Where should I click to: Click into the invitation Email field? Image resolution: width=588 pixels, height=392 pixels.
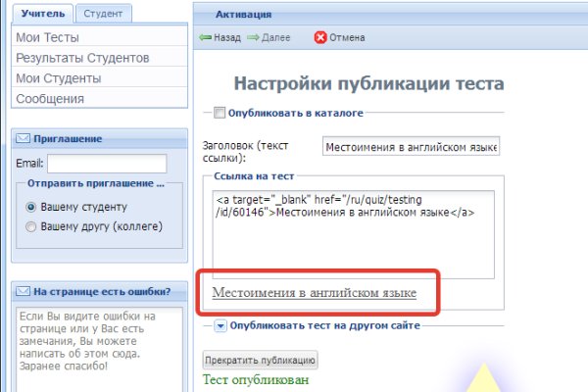[106, 164]
